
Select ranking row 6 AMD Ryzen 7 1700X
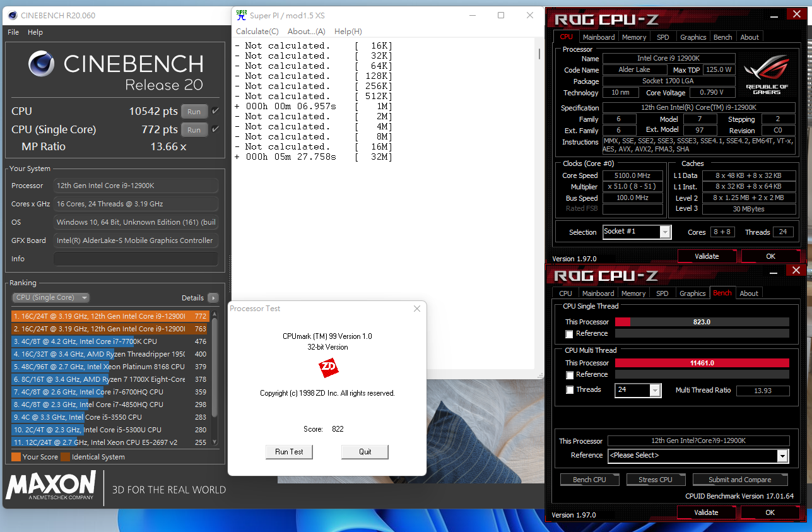click(110, 379)
